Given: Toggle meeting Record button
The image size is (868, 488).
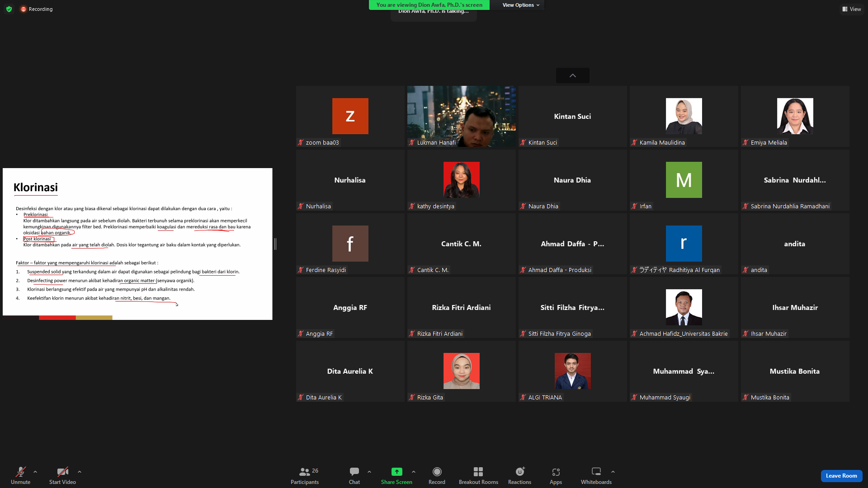Looking at the screenshot, I should tap(437, 475).
